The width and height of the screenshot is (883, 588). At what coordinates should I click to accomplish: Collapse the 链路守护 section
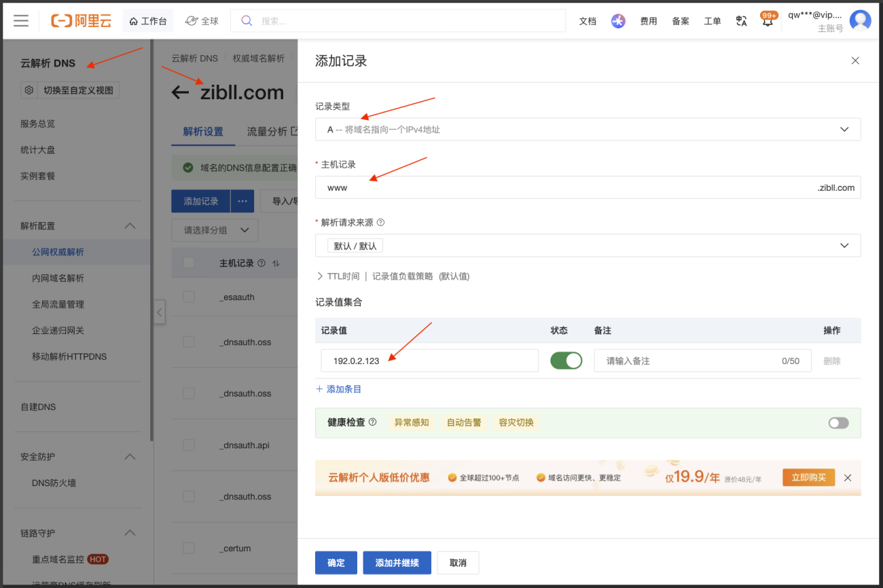click(130, 533)
